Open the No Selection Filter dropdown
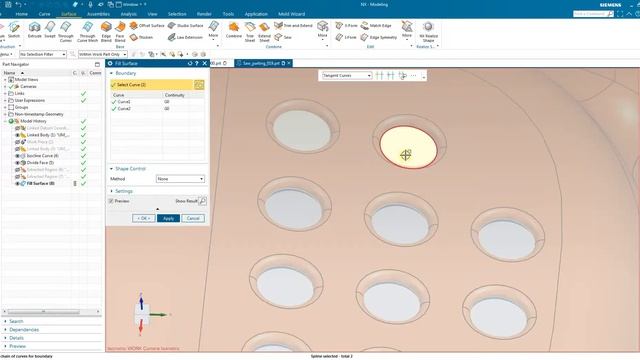Viewport: 640px width, 360px height. click(x=42, y=54)
